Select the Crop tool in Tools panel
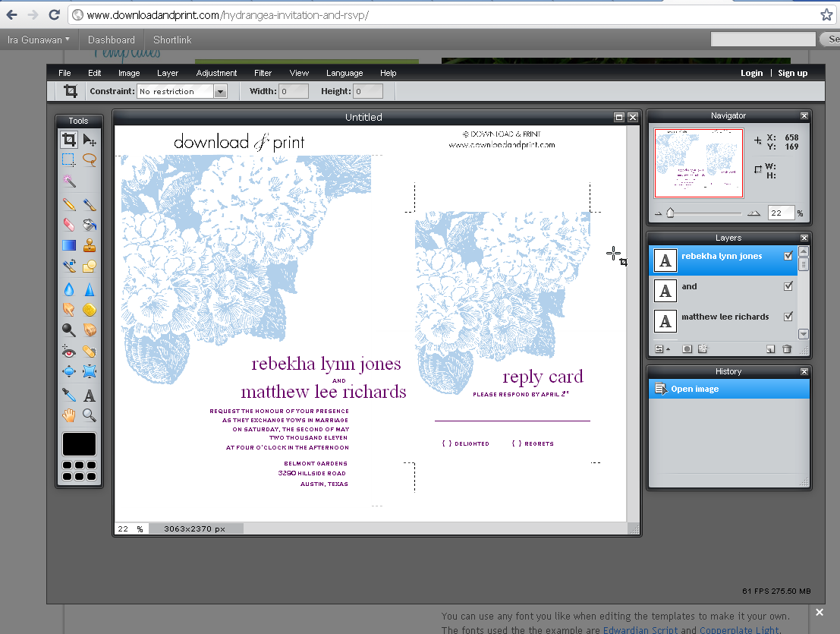 point(68,140)
